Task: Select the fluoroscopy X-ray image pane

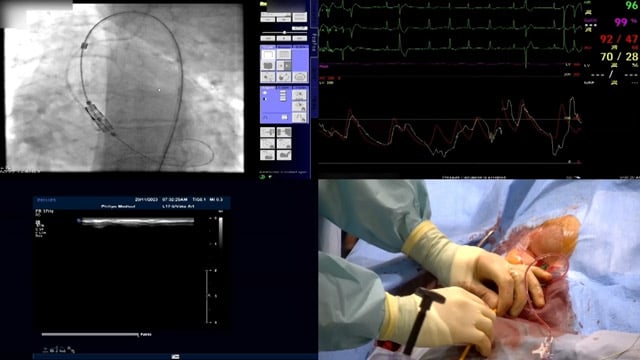Action: [x=124, y=88]
